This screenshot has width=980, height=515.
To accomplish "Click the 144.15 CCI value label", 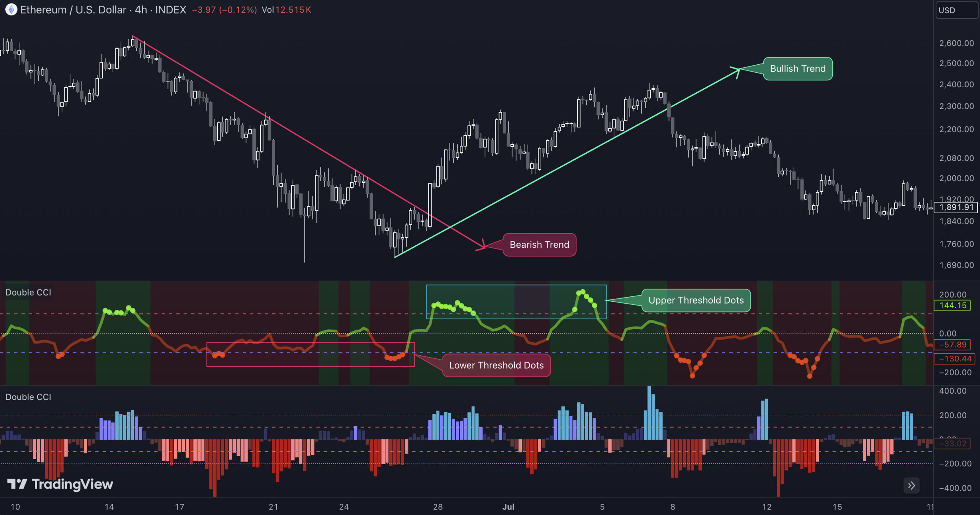I will (952, 306).
